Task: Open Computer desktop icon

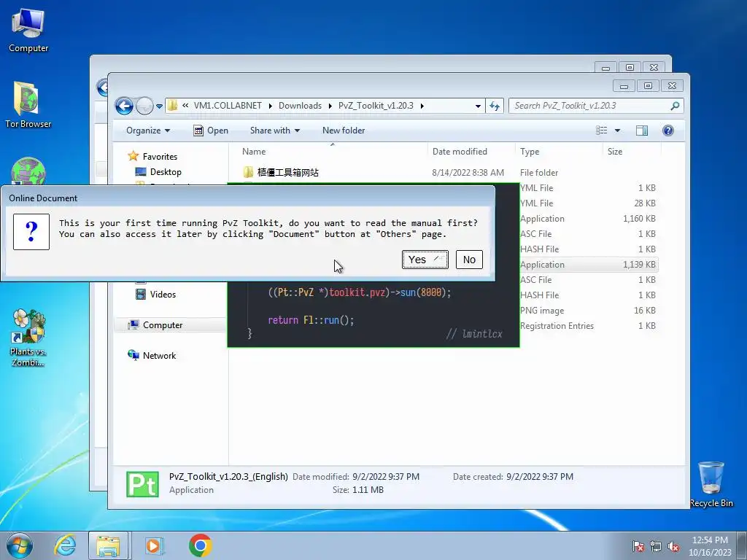Action: pos(28,29)
